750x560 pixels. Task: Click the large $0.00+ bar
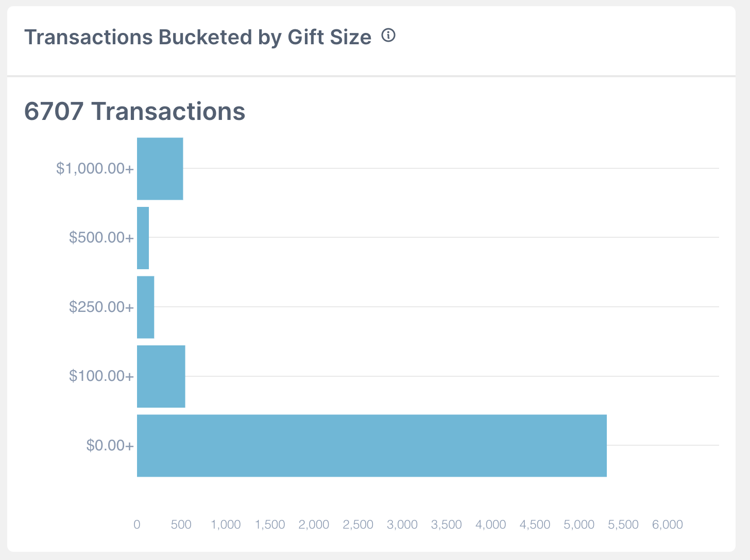(x=371, y=446)
